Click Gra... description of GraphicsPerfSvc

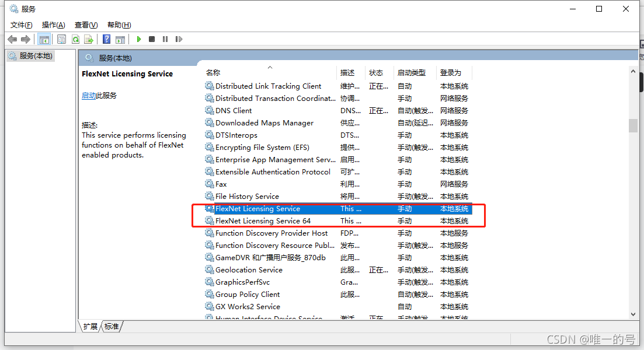point(349,282)
